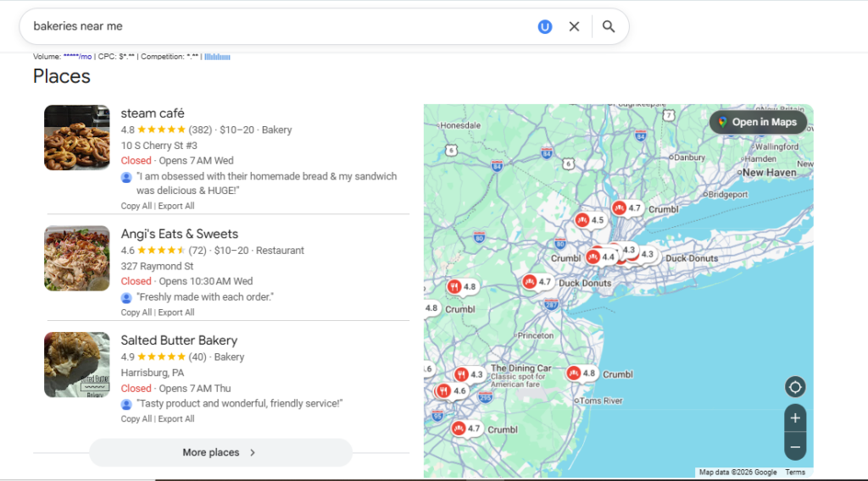Click the steam café review quote
This screenshot has height=481, width=868.
tap(267, 184)
